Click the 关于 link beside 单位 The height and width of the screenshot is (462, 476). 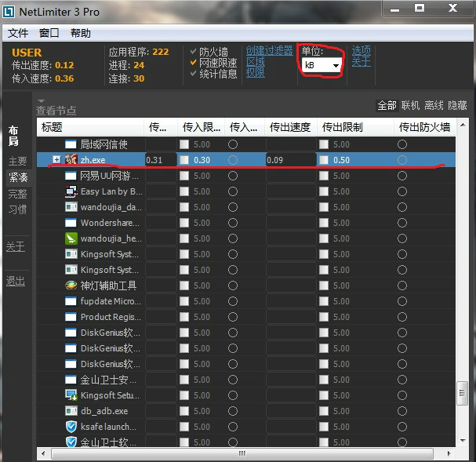(x=362, y=62)
